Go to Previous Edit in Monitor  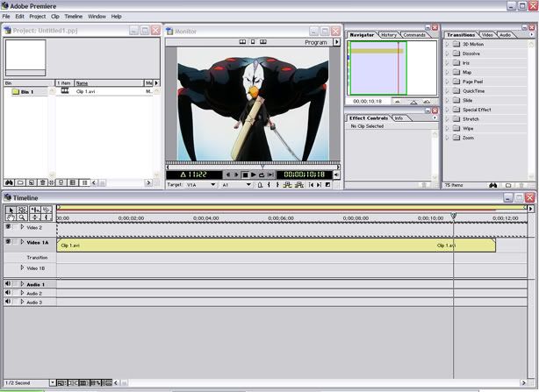tap(311, 185)
